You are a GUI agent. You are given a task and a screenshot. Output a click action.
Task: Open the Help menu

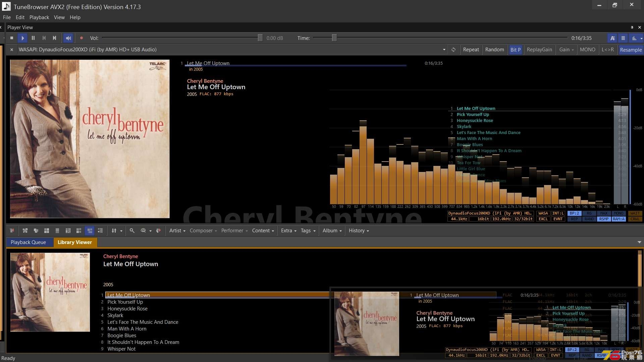75,17
